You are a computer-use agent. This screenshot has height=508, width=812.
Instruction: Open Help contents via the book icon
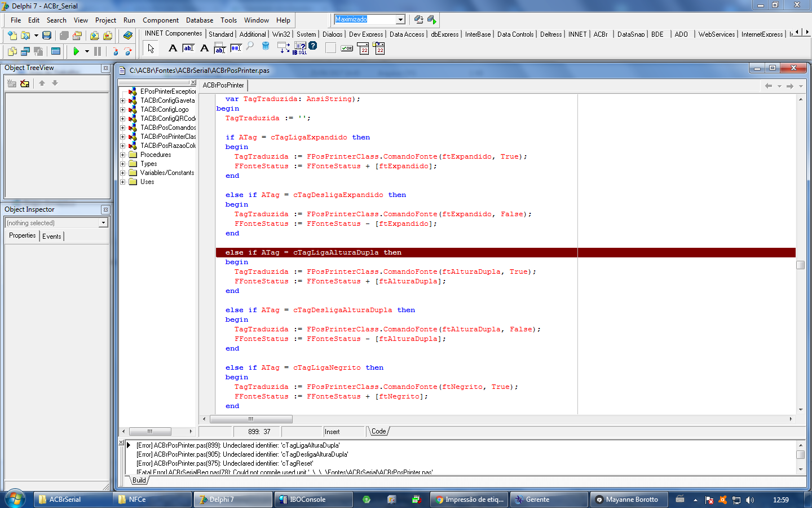pos(128,35)
